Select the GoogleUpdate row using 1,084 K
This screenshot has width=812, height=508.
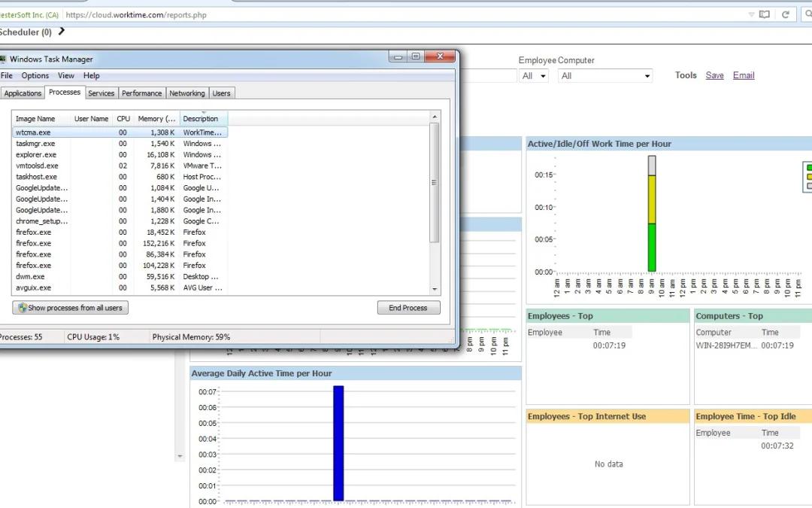point(120,187)
